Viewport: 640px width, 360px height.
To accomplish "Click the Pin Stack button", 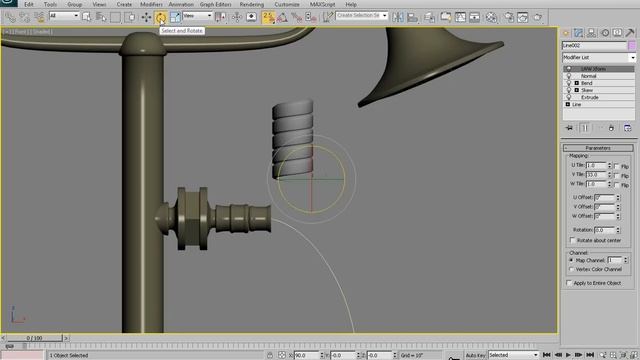I will coord(569,128).
